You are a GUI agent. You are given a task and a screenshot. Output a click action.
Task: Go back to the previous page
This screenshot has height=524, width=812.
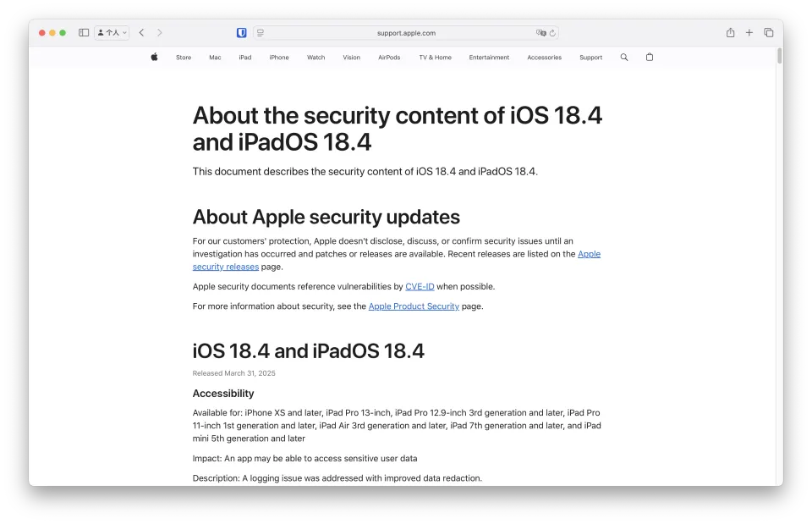pos(141,33)
